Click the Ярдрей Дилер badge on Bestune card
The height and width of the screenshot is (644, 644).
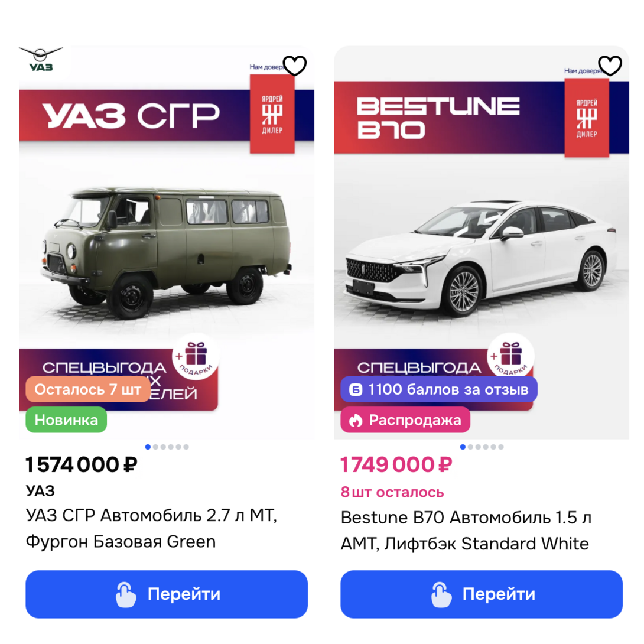[587, 118]
